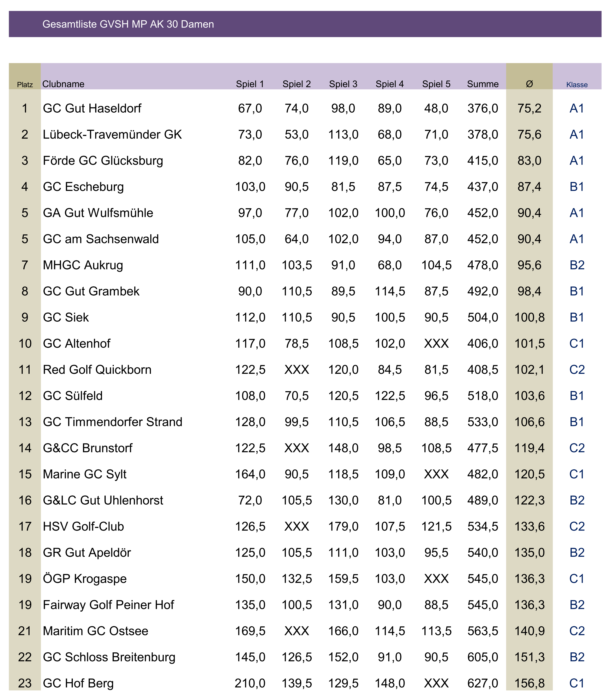The height and width of the screenshot is (700, 610).
Task: Select the HSV Golf-Club entry
Action: pos(83,527)
